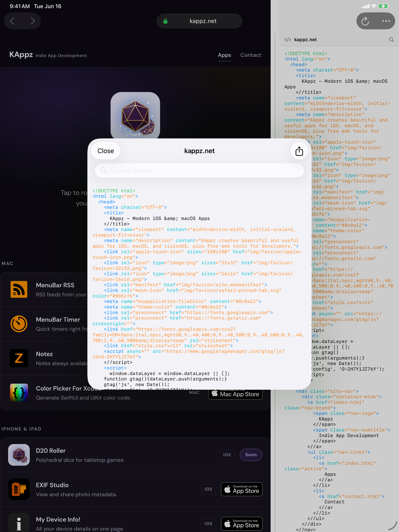The height and width of the screenshot is (532, 399).
Task: Tap the Notez title
Action: [44, 354]
